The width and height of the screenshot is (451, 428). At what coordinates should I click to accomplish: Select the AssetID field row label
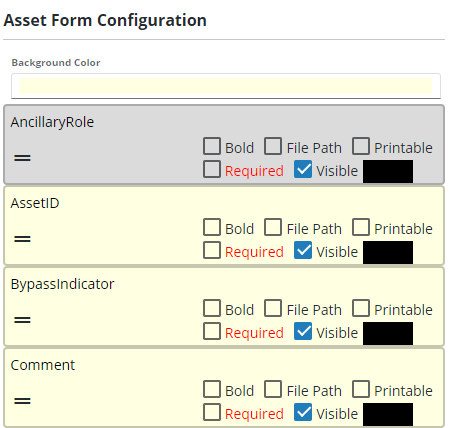click(35, 203)
